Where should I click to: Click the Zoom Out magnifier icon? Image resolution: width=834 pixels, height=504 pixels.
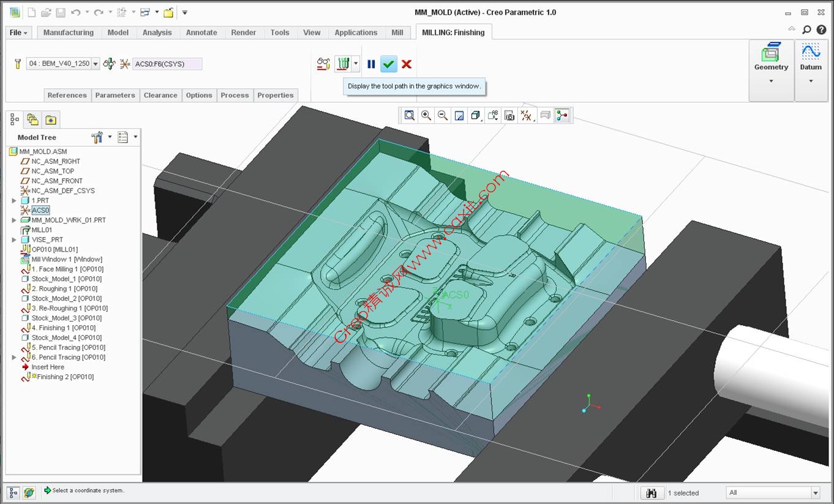(x=443, y=115)
